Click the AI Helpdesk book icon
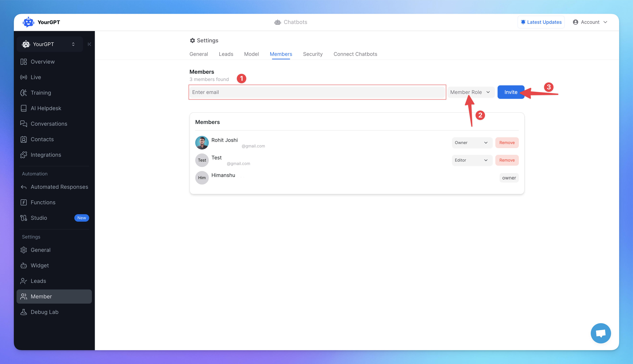This screenshot has height=364, width=633. pyautogui.click(x=23, y=108)
